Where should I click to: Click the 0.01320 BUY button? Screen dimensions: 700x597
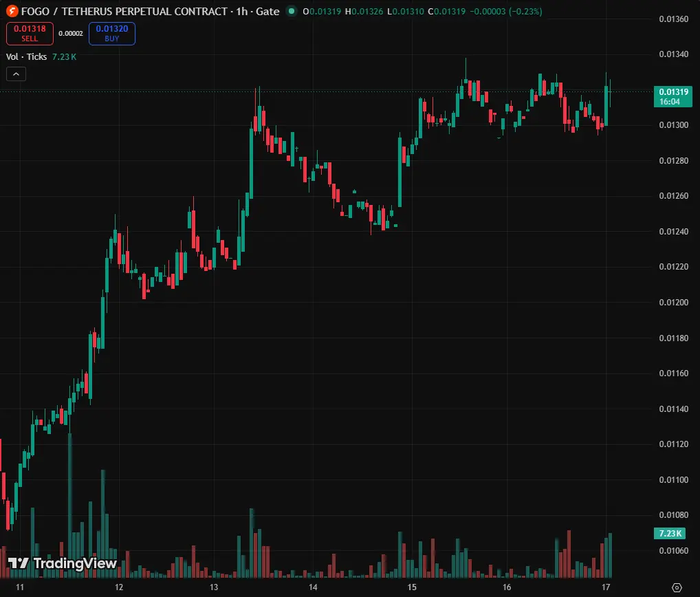tap(112, 34)
